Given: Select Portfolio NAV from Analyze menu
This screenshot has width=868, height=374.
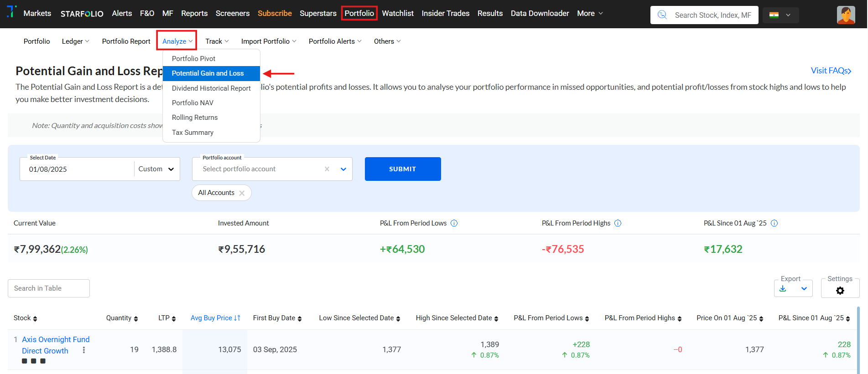Looking at the screenshot, I should tap(192, 103).
